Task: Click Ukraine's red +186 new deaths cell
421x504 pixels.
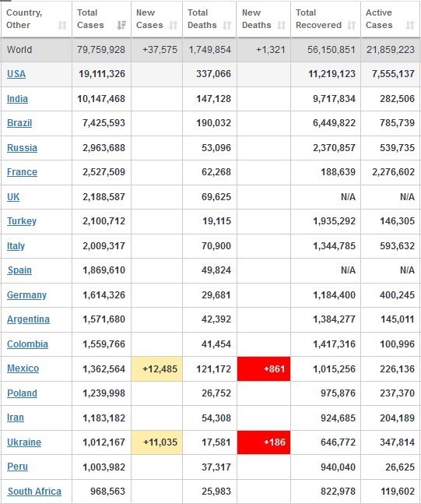Action: point(264,442)
